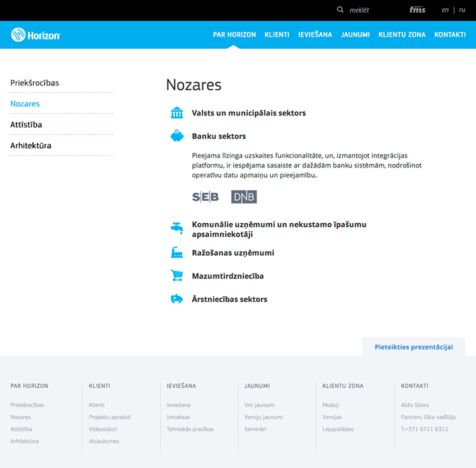The height and width of the screenshot is (468, 476).
Task: Open footer Versijas link
Action: click(x=332, y=417)
